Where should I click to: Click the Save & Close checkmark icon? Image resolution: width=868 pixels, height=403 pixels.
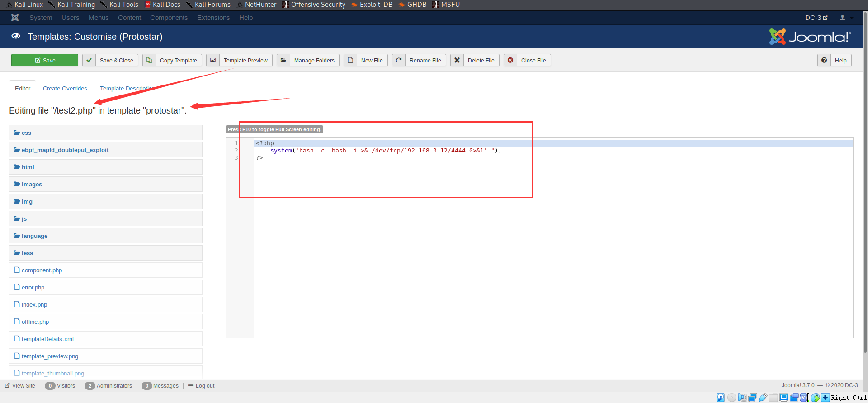(89, 60)
